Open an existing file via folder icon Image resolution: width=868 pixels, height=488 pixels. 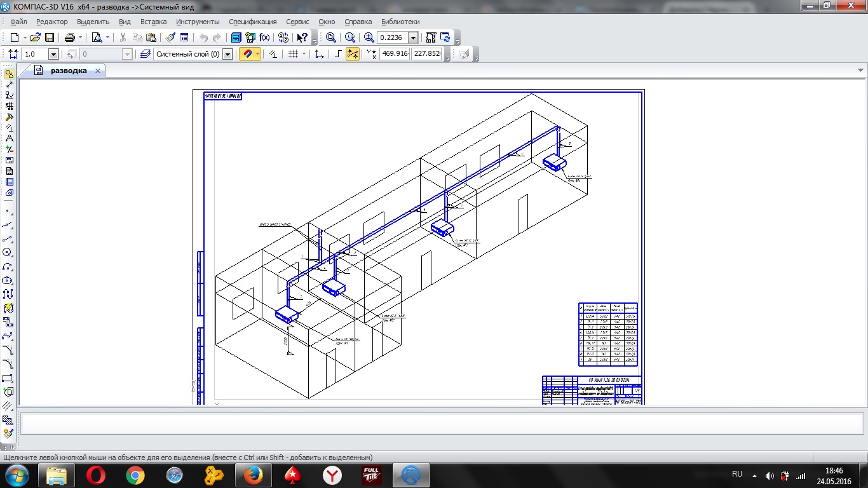point(36,37)
